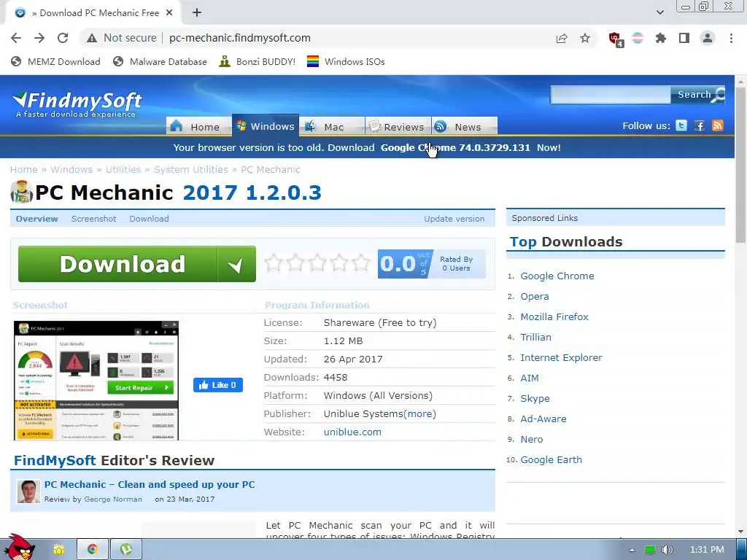The height and width of the screenshot is (560, 747).
Task: Click the Not secure warning icon
Action: [92, 38]
